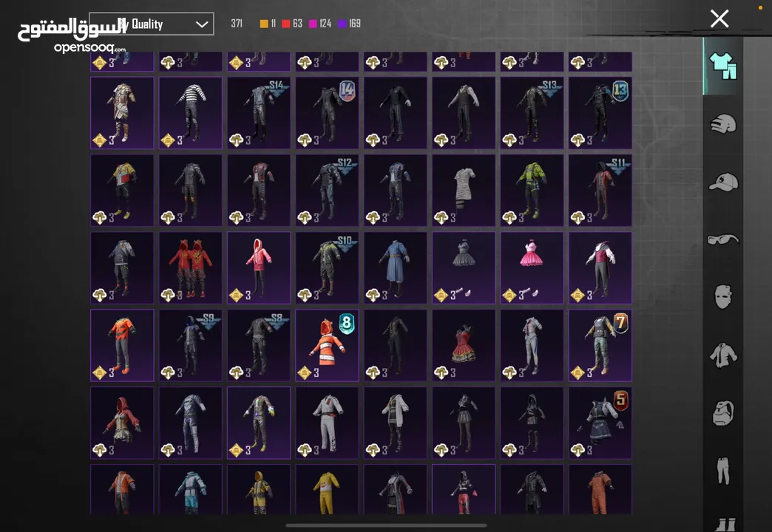Select the jacket category icon
This screenshot has width=772, height=532.
click(723, 355)
